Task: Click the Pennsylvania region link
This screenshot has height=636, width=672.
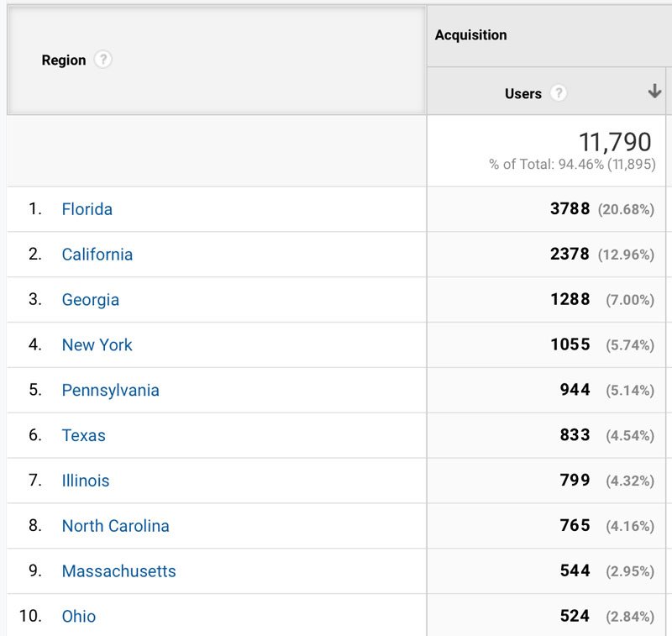Action: tap(111, 391)
